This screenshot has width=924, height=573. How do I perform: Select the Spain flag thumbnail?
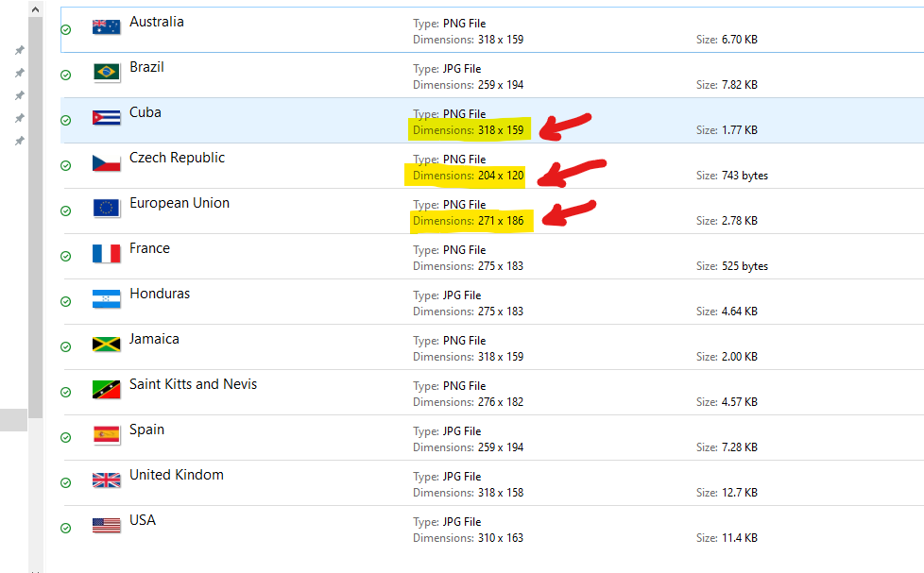107,434
